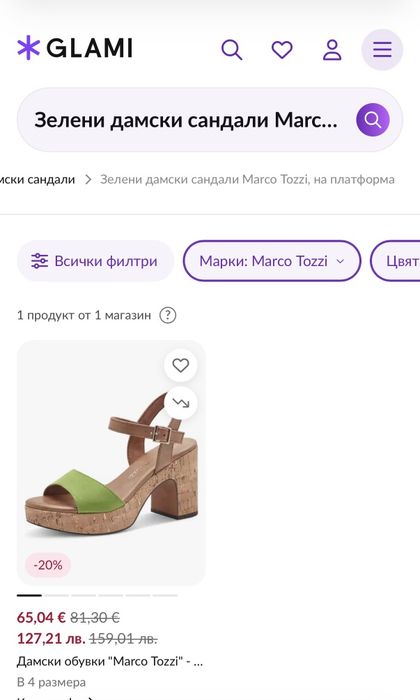Select breadcrumb Зелени дамски сандали Marco Tozzi
This screenshot has height=700, width=420.
pos(247,179)
